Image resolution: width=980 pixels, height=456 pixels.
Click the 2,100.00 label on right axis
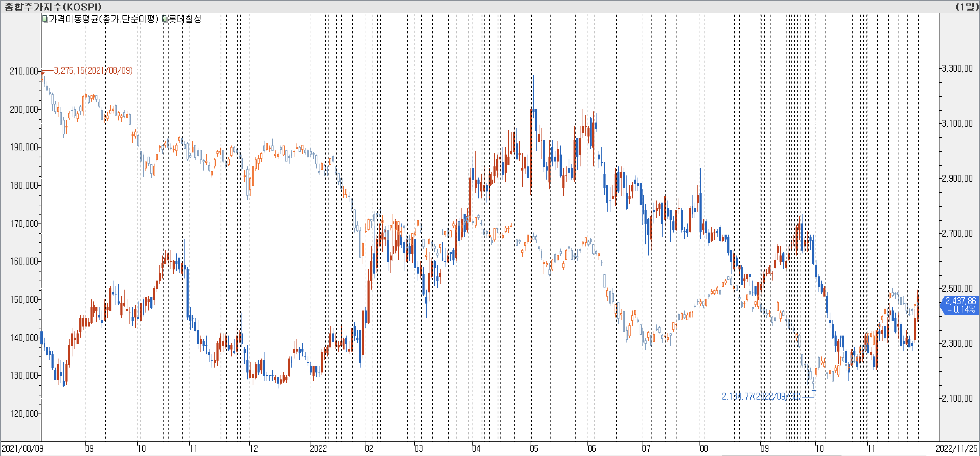click(x=957, y=398)
